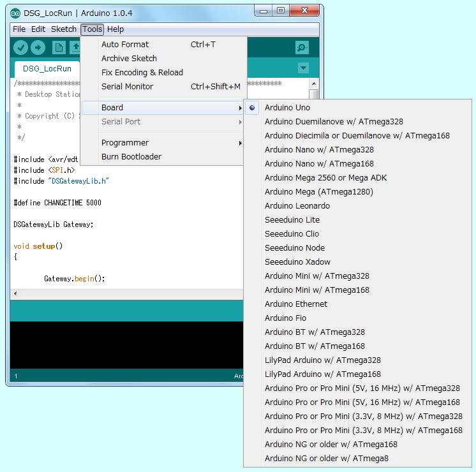This screenshot has width=476, height=472.
Task: Select Pro Mini (5V, 16 MHz) w/ ATmega328
Action: pos(357,388)
